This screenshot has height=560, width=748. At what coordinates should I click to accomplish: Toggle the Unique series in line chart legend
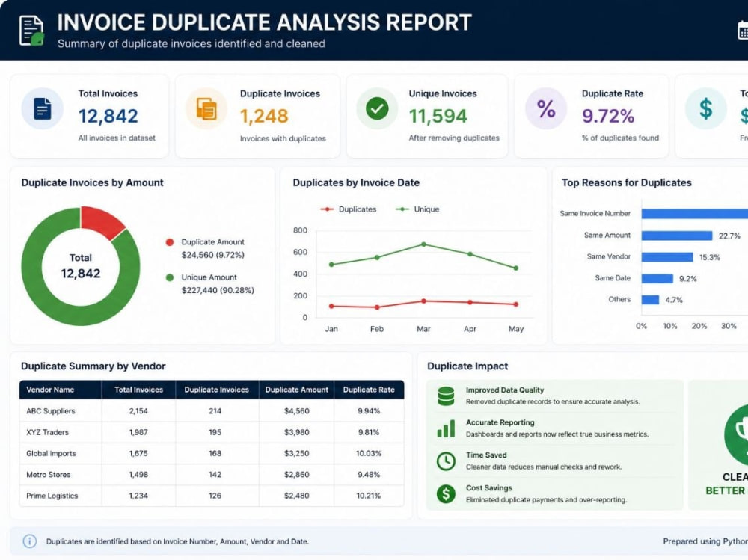point(417,209)
